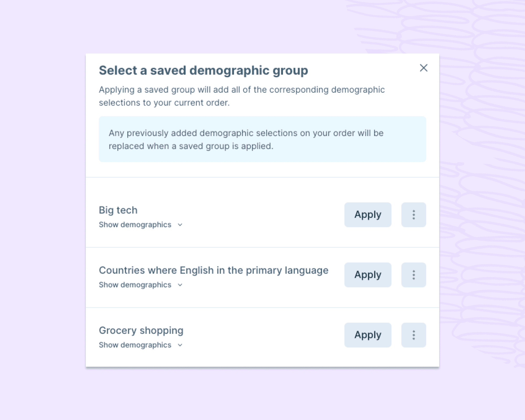Apply the Grocery shopping group
This screenshot has height=420, width=525.
click(x=367, y=335)
